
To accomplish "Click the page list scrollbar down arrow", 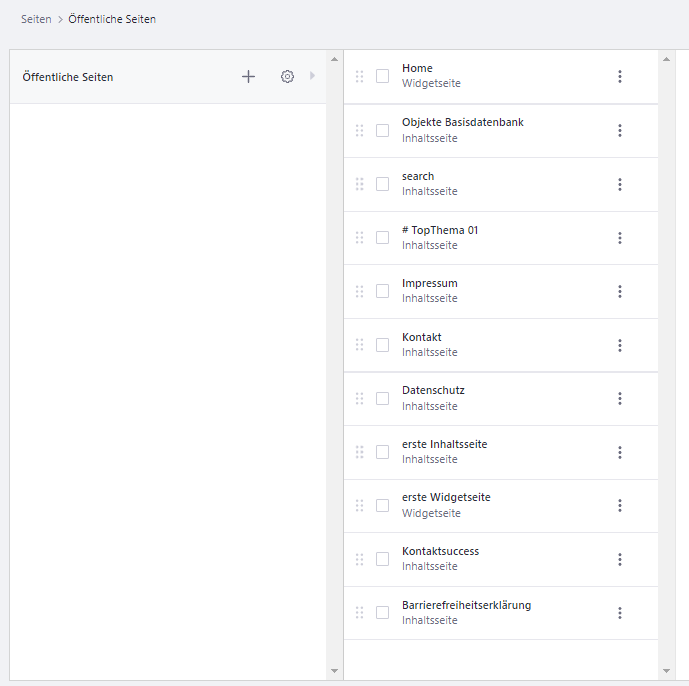I will tap(666, 671).
